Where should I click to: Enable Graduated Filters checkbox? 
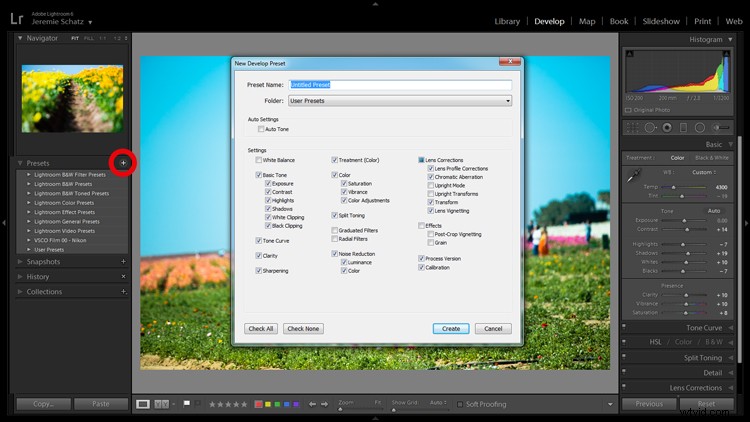pyautogui.click(x=334, y=230)
